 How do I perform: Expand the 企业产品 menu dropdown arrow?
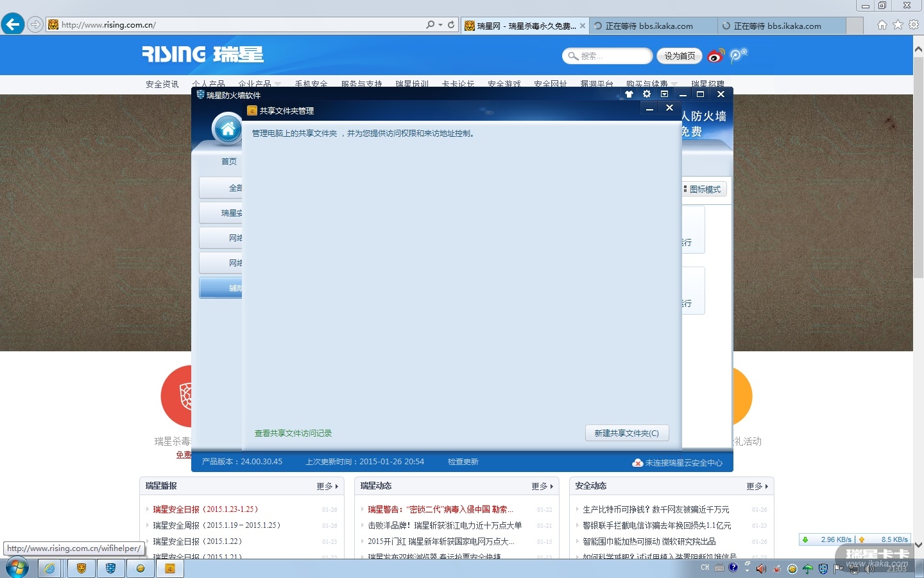[x=278, y=84]
